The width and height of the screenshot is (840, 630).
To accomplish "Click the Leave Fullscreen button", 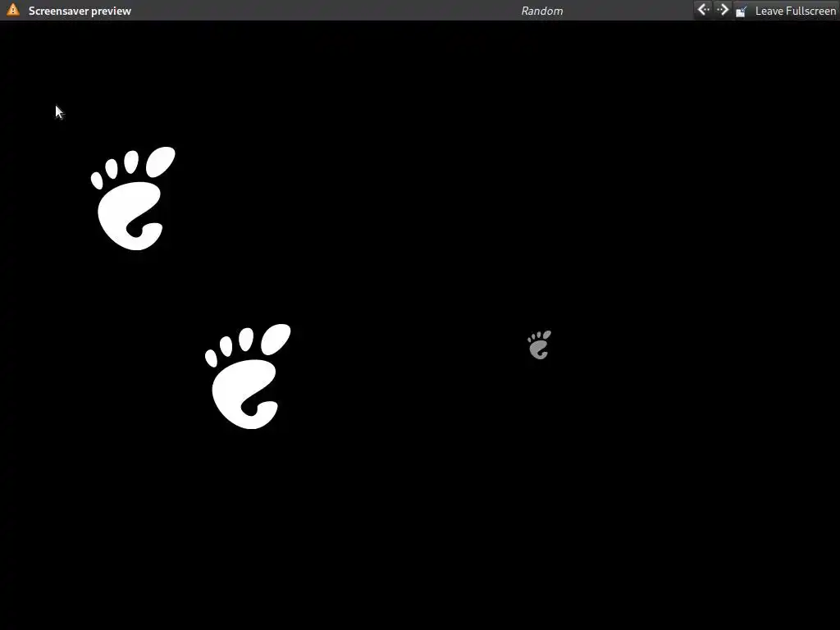I will pyautogui.click(x=786, y=11).
